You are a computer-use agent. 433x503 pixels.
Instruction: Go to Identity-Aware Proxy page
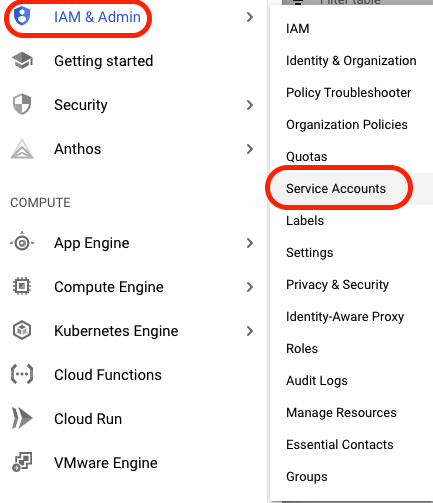pos(345,317)
